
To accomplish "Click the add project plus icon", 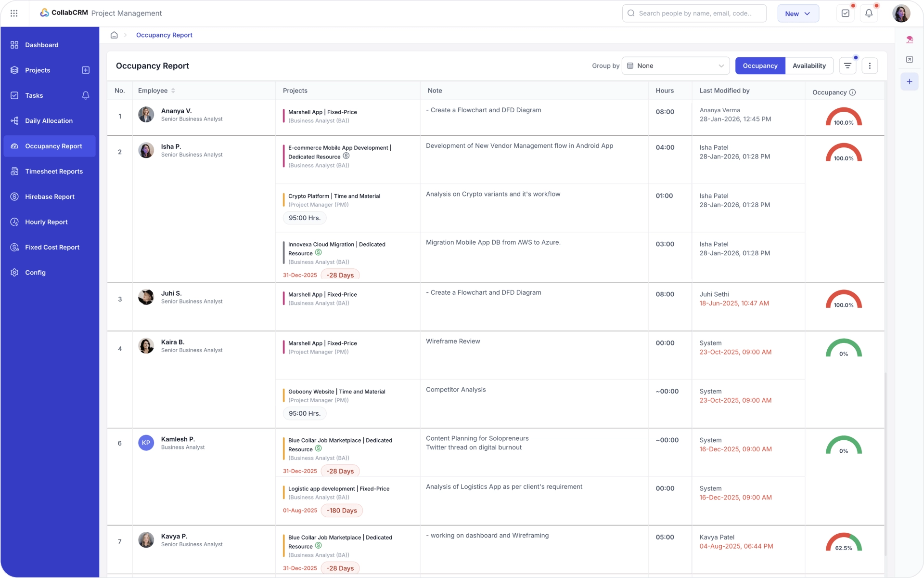I will click(86, 70).
